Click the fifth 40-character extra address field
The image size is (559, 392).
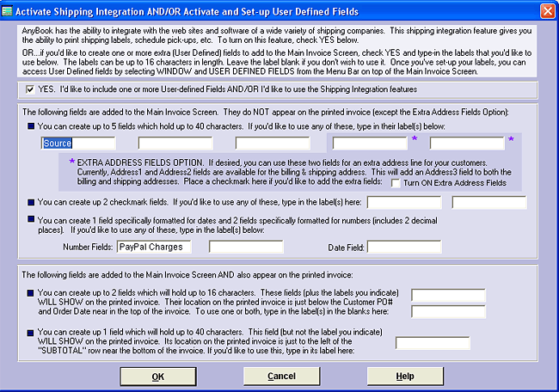[467, 143]
